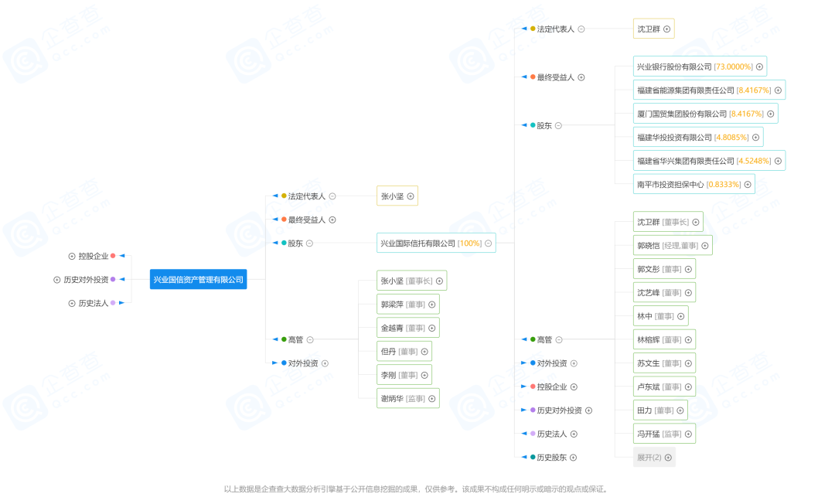Select 林中 executive name text

[644, 316]
